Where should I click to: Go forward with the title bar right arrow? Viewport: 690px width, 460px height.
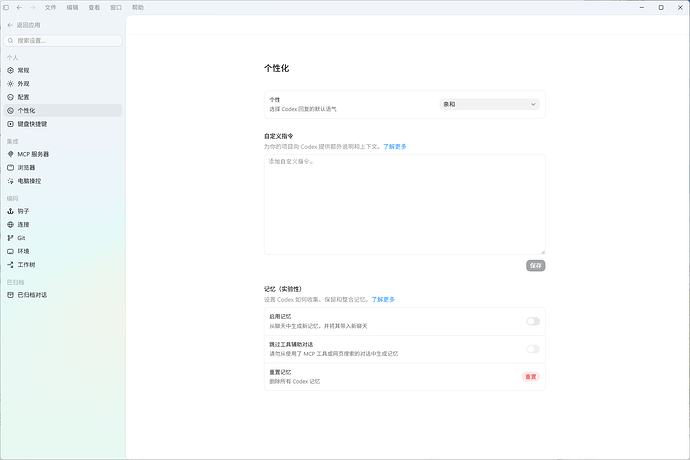tap(33, 7)
